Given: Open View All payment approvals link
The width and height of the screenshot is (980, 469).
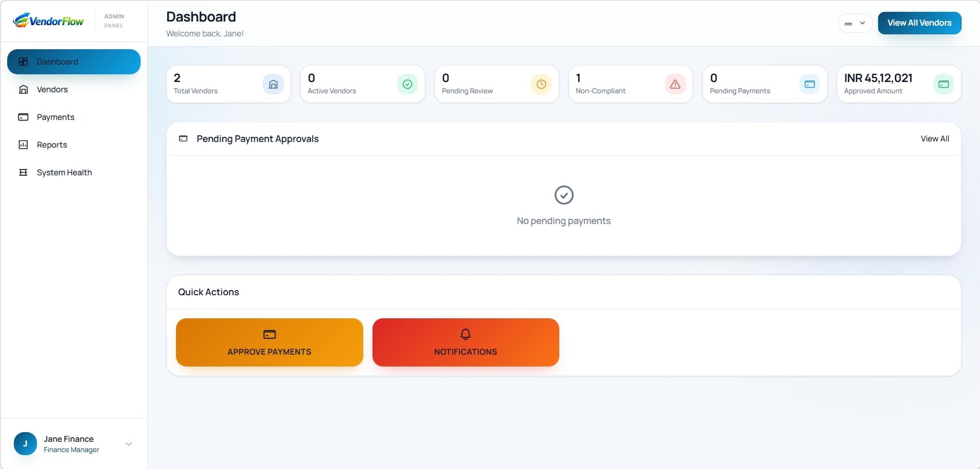Looking at the screenshot, I should pyautogui.click(x=934, y=138).
